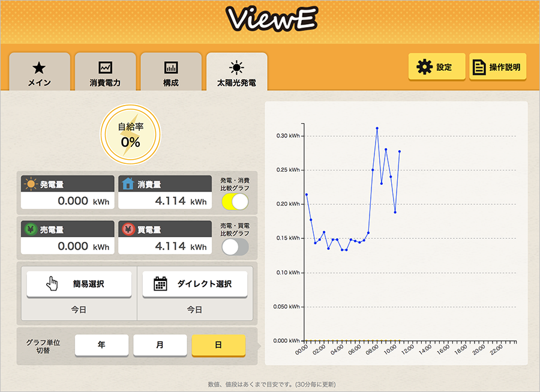540x392 pixels.
Task: Click the 売電量 value 0.000 kWh
Action: 83,246
